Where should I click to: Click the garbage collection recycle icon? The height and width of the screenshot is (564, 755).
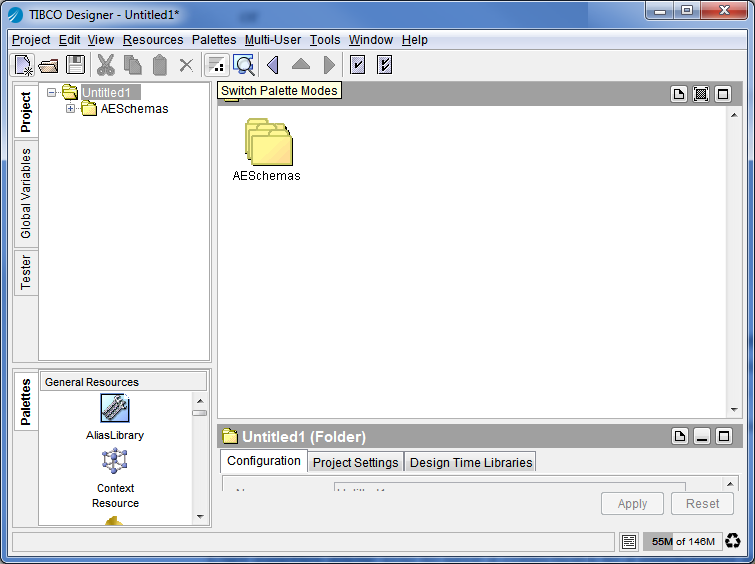(x=733, y=541)
